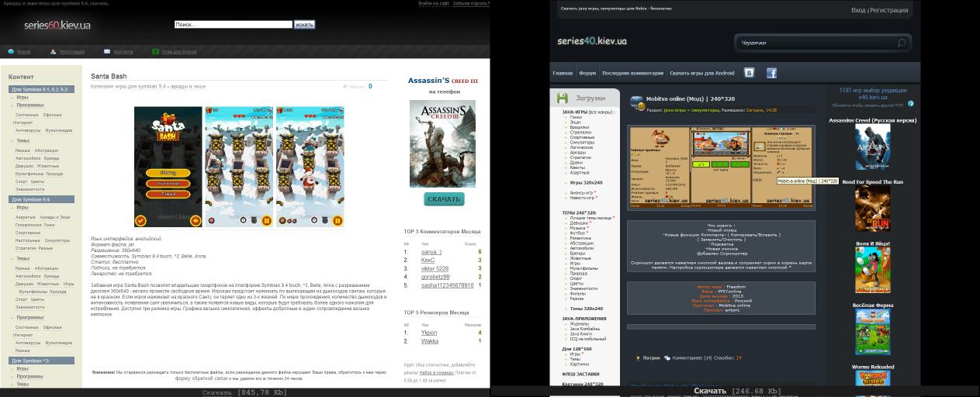Open Регистрация link on series40 top bar
The image size is (980, 397).
(x=889, y=10)
